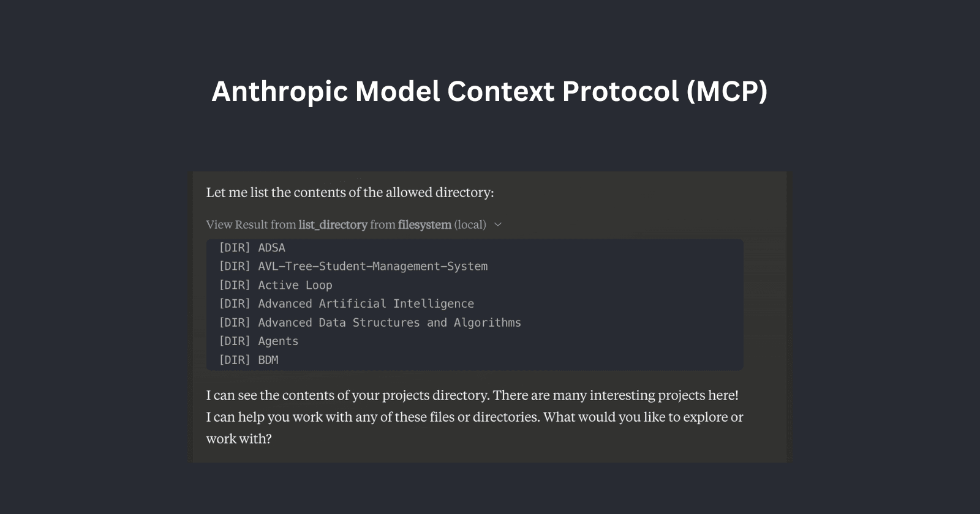
Task: Select Advanced Data Structures and Algorithms directory
Action: 388,322
